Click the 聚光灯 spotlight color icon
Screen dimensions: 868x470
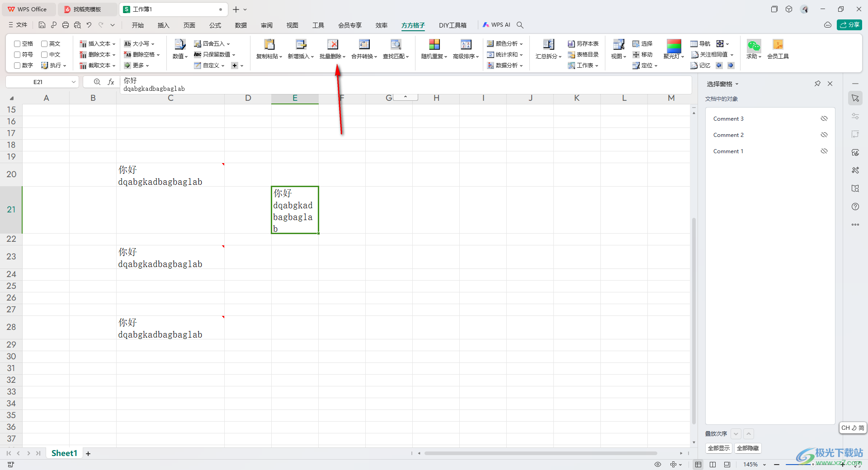click(x=674, y=45)
